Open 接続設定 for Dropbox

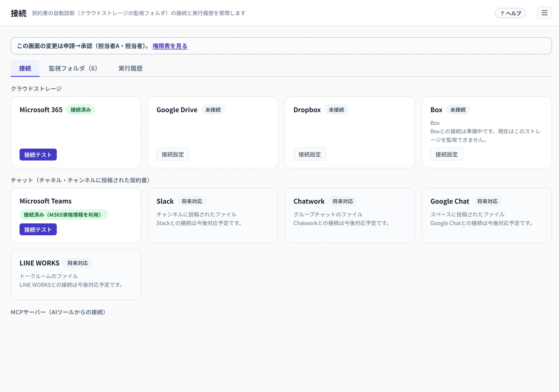[310, 154]
